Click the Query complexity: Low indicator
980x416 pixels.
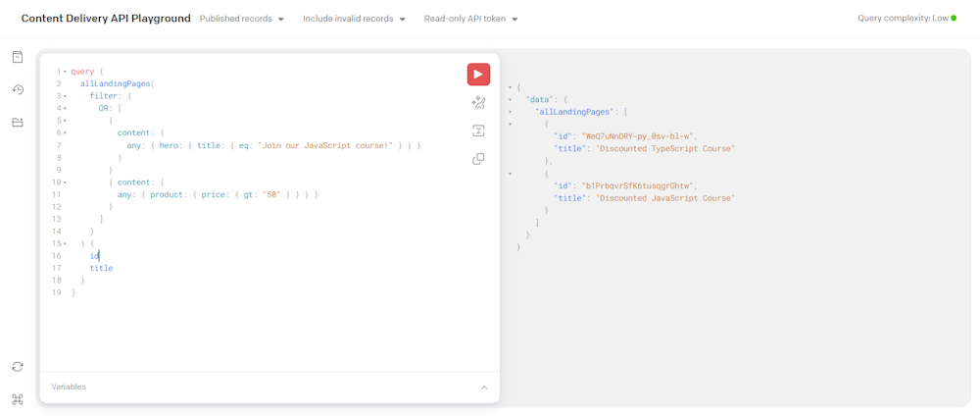pyautogui.click(x=906, y=18)
